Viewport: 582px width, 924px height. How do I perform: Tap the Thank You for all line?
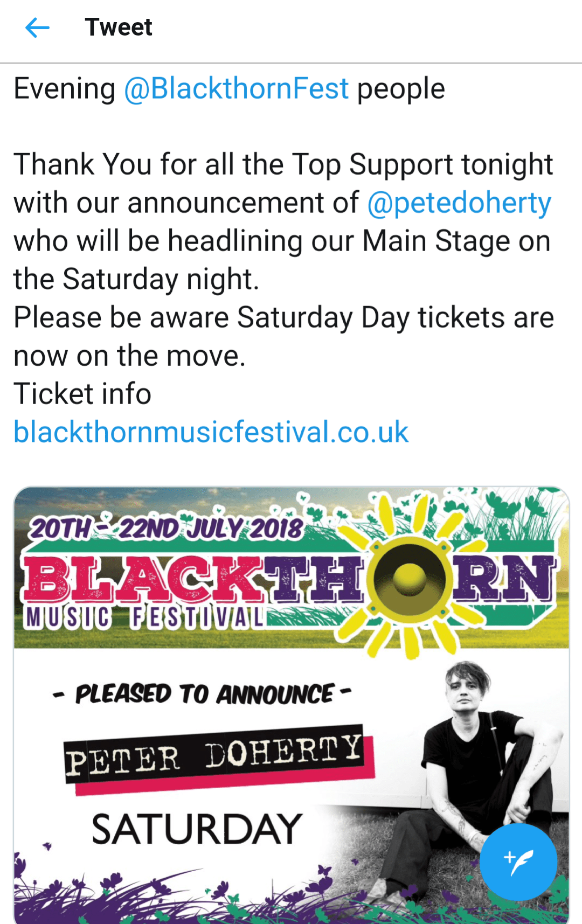pyautogui.click(x=283, y=164)
